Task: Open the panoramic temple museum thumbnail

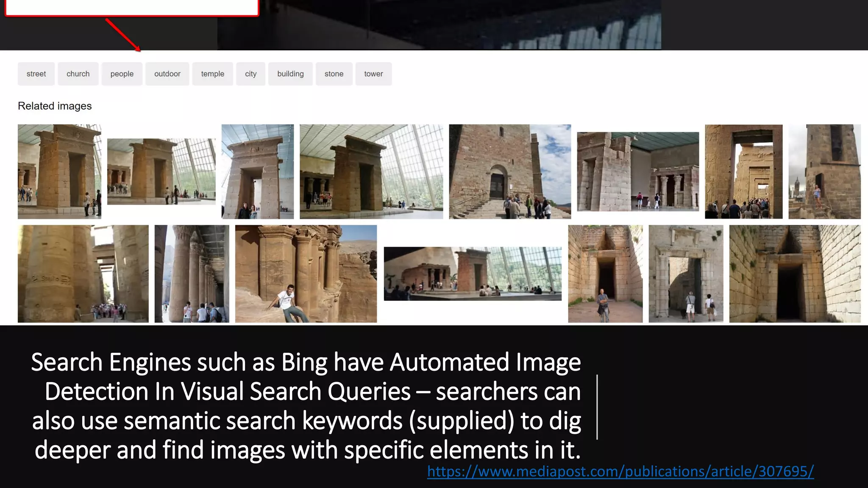Action: (473, 274)
